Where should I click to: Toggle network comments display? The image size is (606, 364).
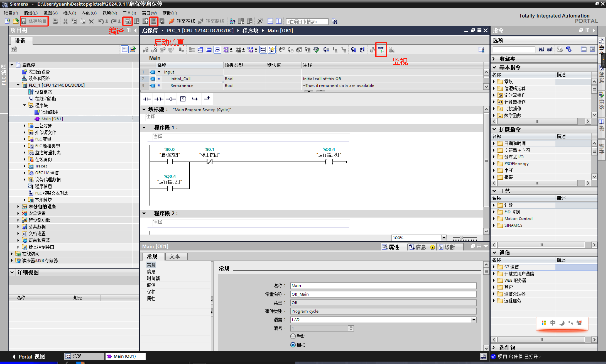(263, 50)
